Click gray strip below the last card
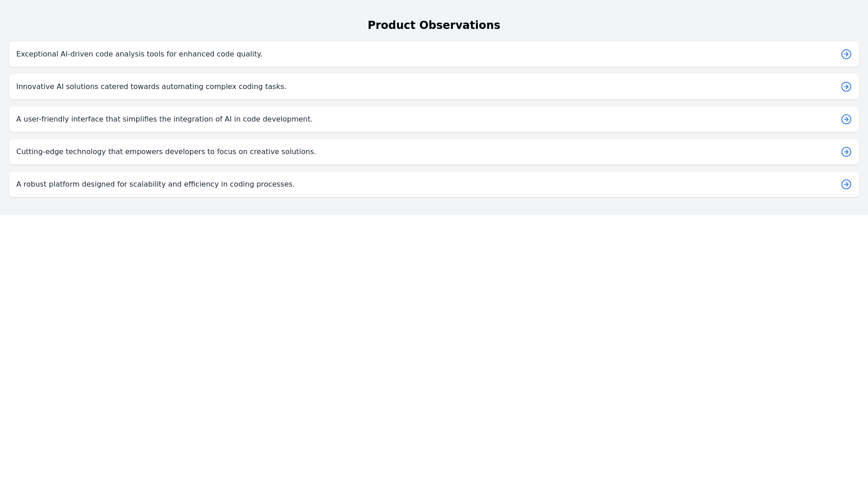Viewport: 868px width, 488px height. point(434,206)
